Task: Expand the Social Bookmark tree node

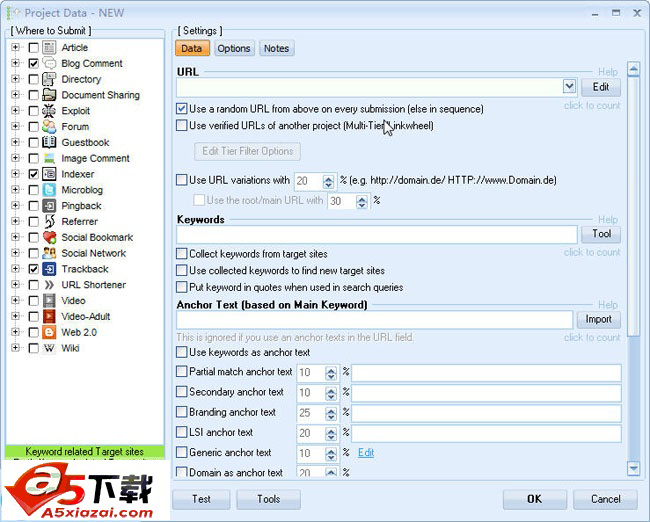Action: (15, 237)
